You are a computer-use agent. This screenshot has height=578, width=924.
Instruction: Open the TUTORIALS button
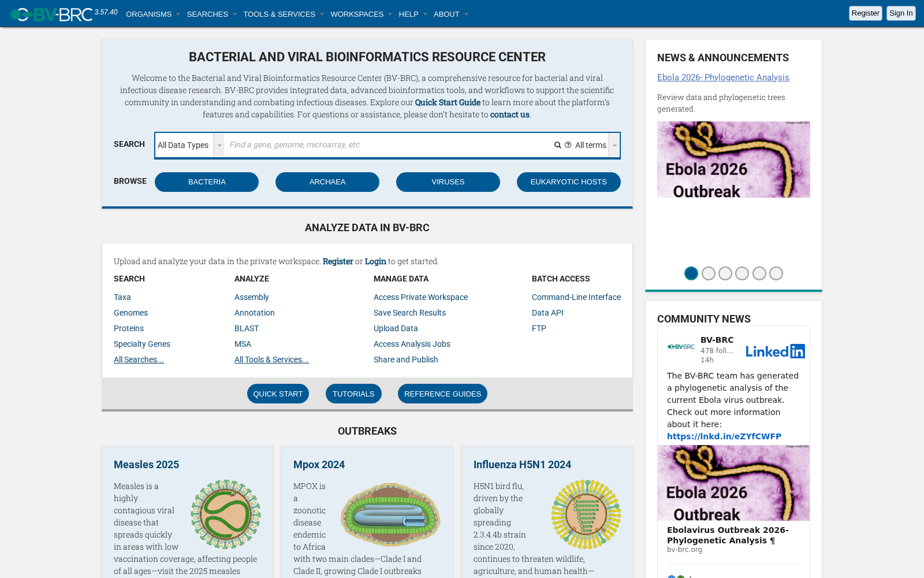click(353, 394)
